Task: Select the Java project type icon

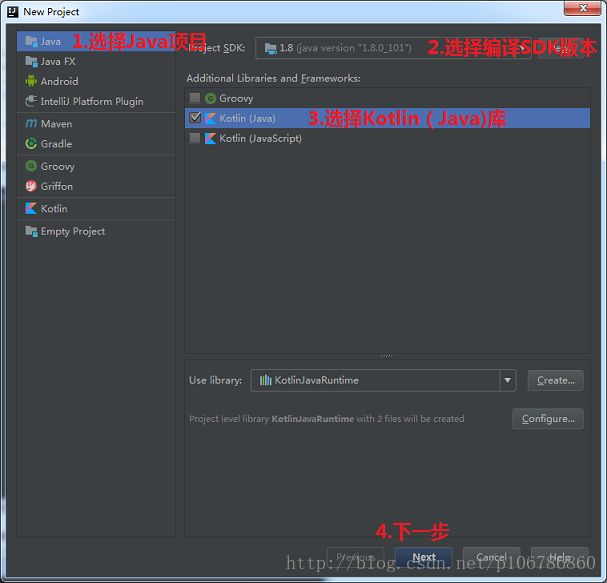Action: [x=31, y=41]
